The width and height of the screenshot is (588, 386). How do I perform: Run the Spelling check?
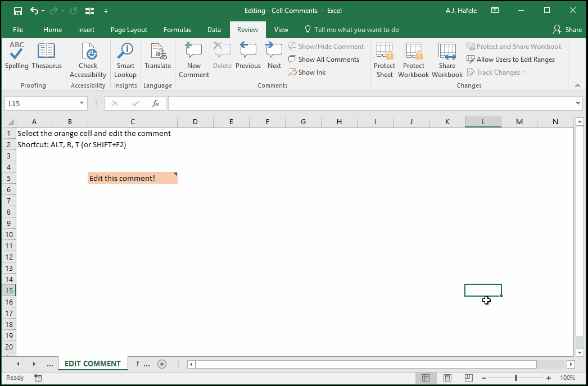pos(16,56)
